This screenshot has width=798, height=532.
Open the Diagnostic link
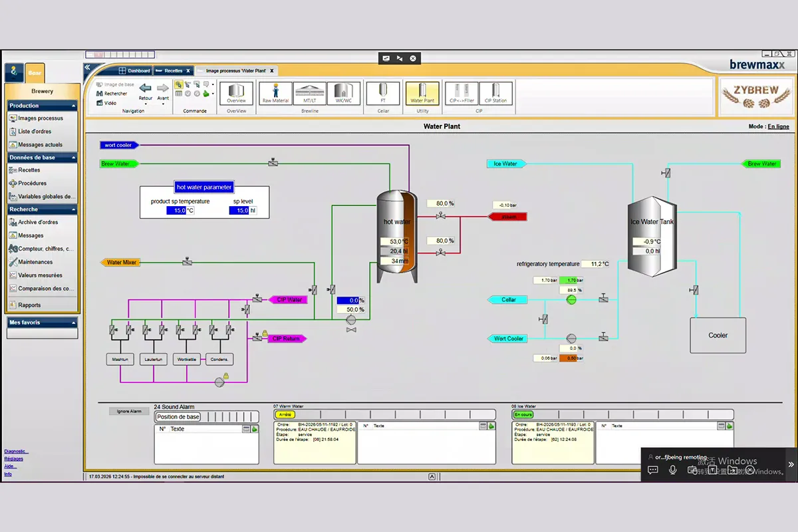pos(17,452)
